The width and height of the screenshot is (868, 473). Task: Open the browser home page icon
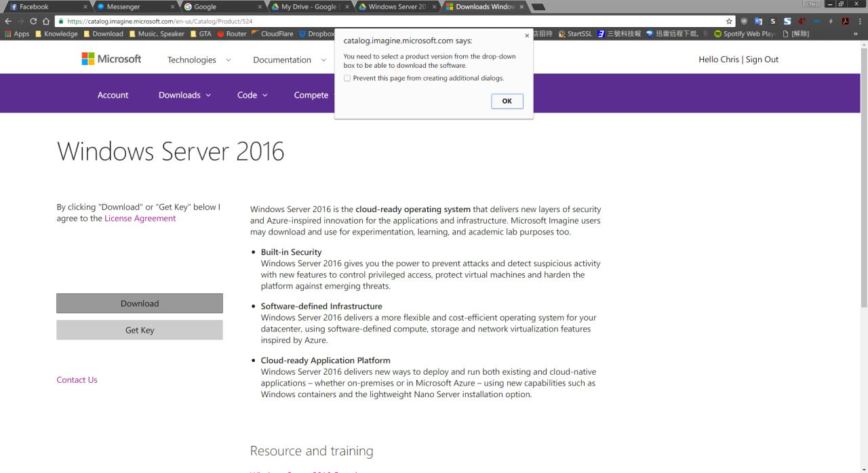point(47,21)
